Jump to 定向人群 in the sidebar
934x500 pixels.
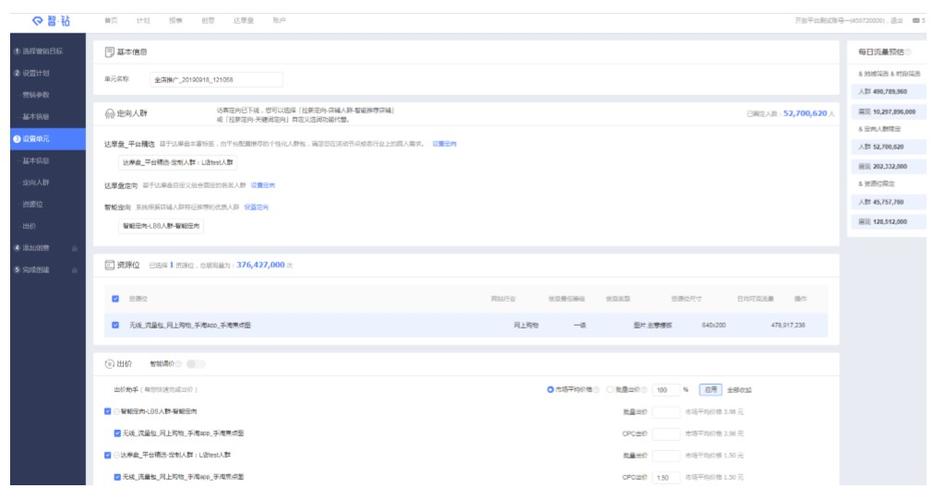pyautogui.click(x=36, y=182)
